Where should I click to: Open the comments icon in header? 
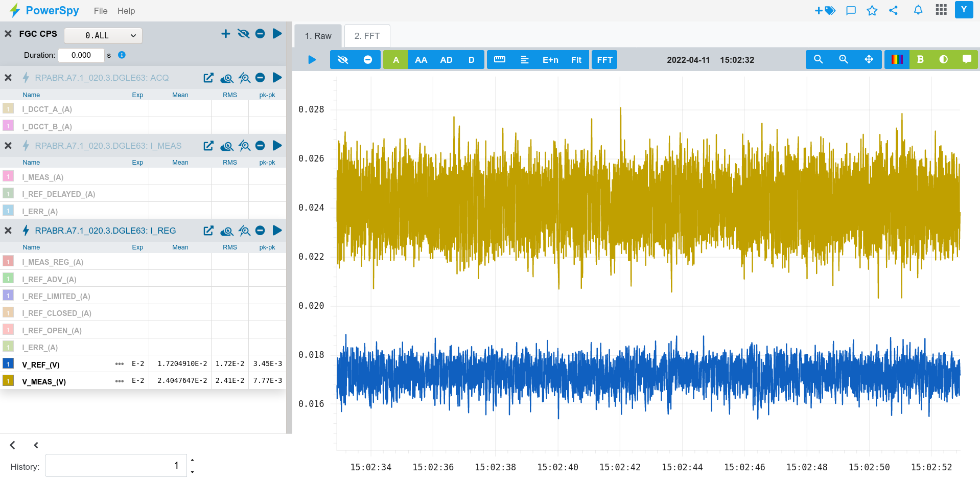(851, 10)
